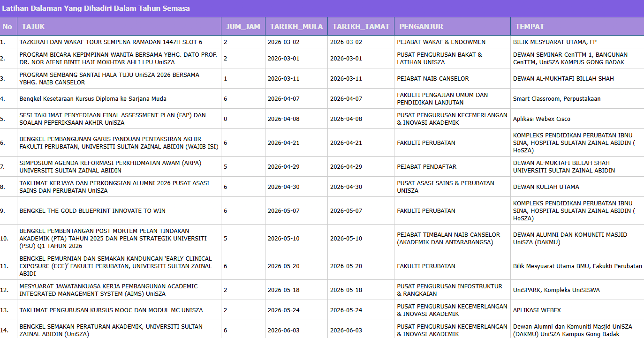
Task: Click the JUM_JAM column header
Action: click(x=243, y=26)
